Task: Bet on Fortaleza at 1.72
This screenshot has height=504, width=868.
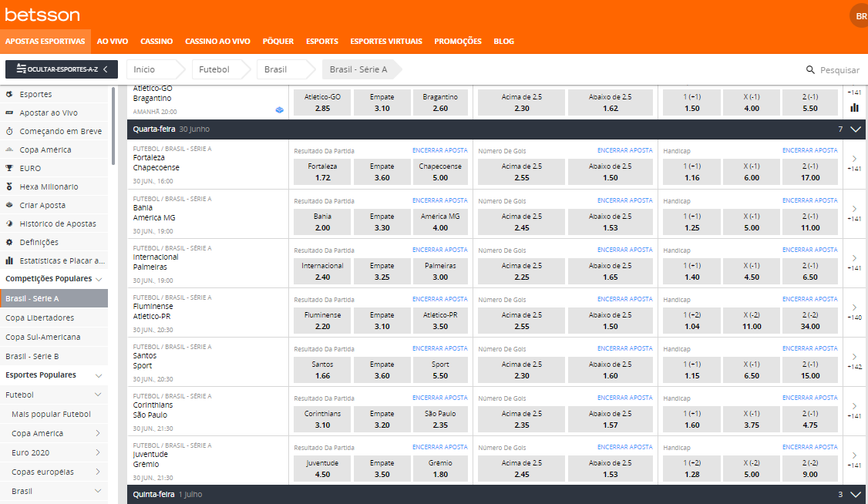Action: point(322,172)
